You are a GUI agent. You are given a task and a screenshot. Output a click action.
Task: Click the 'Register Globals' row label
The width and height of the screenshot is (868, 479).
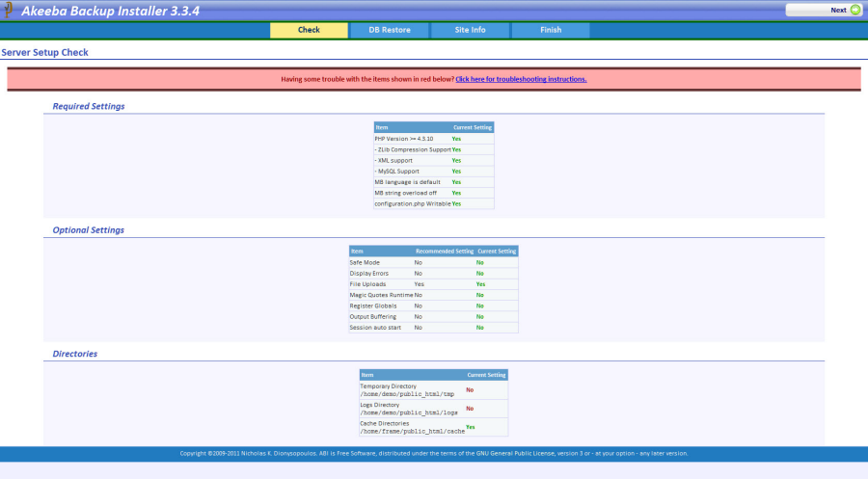(x=372, y=306)
